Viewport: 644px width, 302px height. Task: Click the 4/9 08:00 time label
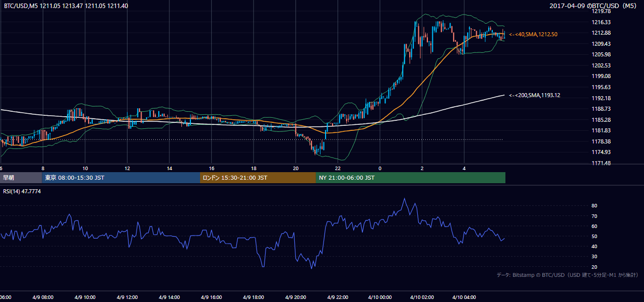click(43, 297)
